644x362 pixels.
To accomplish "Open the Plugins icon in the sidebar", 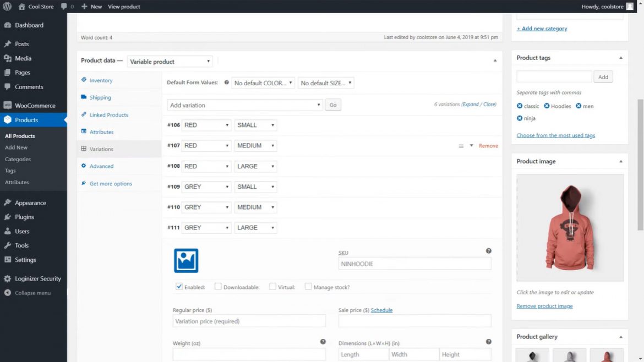I will point(9,217).
